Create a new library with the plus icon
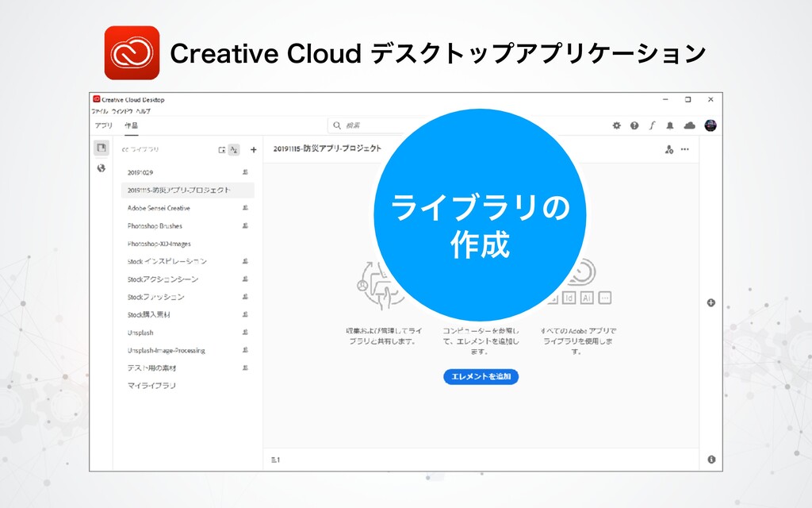The height and width of the screenshot is (508, 812). [253, 150]
